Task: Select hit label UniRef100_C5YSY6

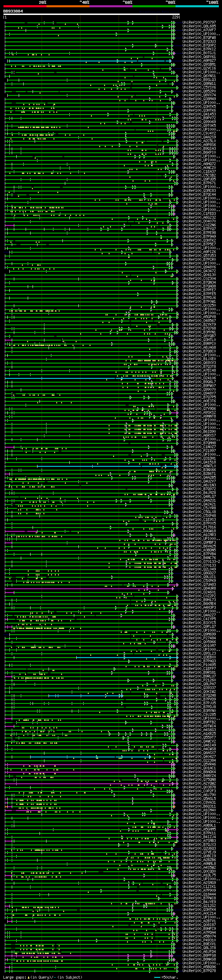Action: 199,87
